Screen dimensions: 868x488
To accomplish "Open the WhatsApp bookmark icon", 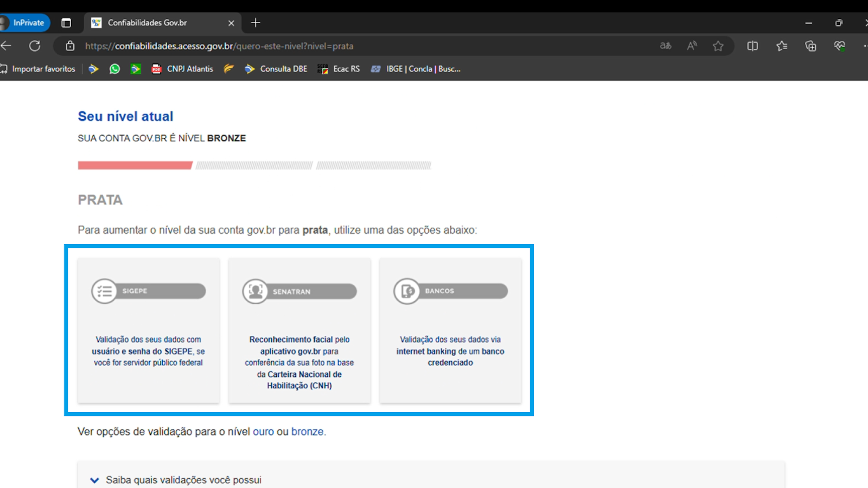I will coord(114,69).
